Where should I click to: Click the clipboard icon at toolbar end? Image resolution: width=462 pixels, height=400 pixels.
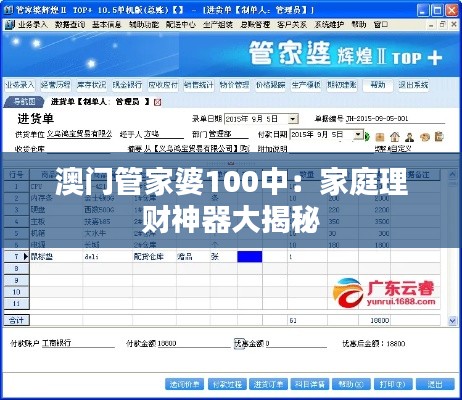tap(439, 136)
